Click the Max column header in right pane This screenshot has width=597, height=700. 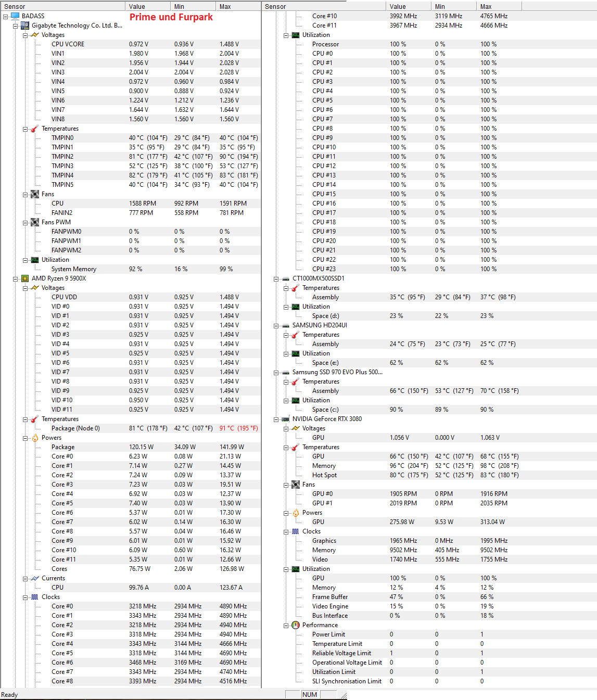[499, 6]
